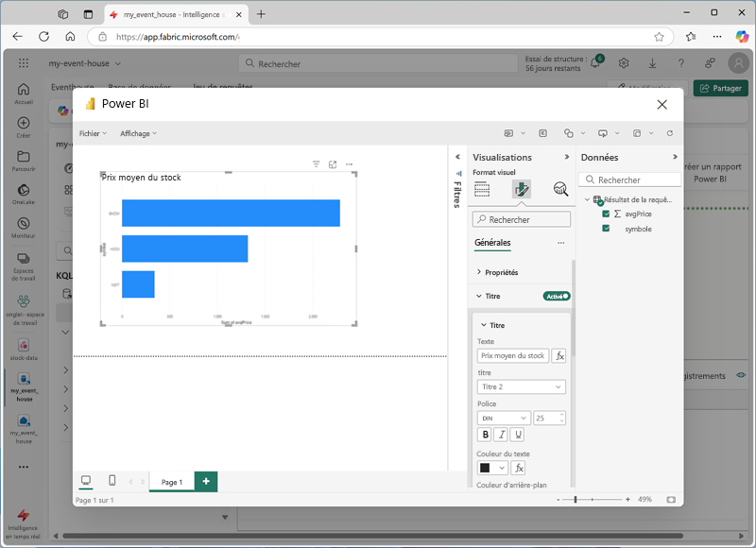Open Créer in the left sidebar
Screen dimensions: 756x548
coord(24,128)
